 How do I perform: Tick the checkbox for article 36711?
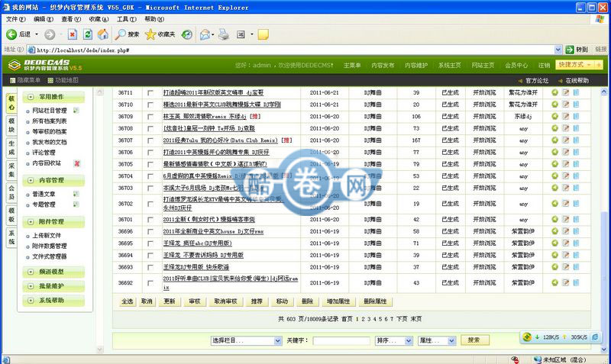(x=150, y=93)
